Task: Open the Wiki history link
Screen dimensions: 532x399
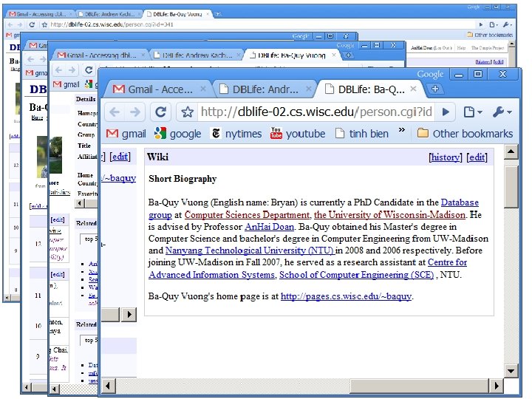Action: [446, 157]
